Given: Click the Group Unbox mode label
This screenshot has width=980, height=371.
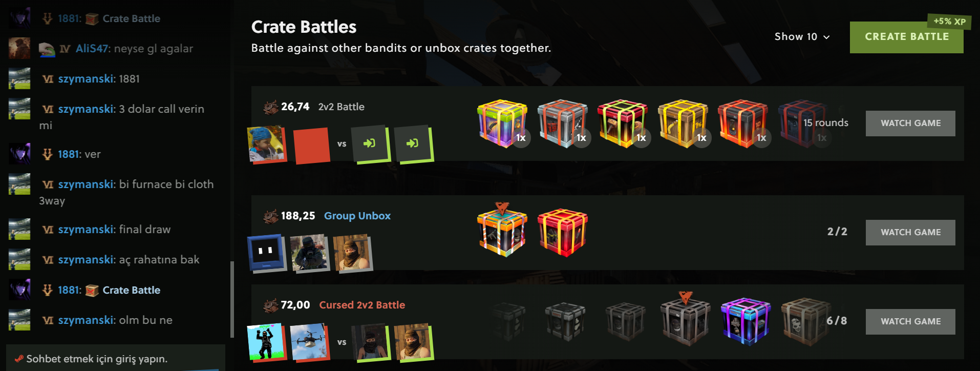Looking at the screenshot, I should 357,216.
